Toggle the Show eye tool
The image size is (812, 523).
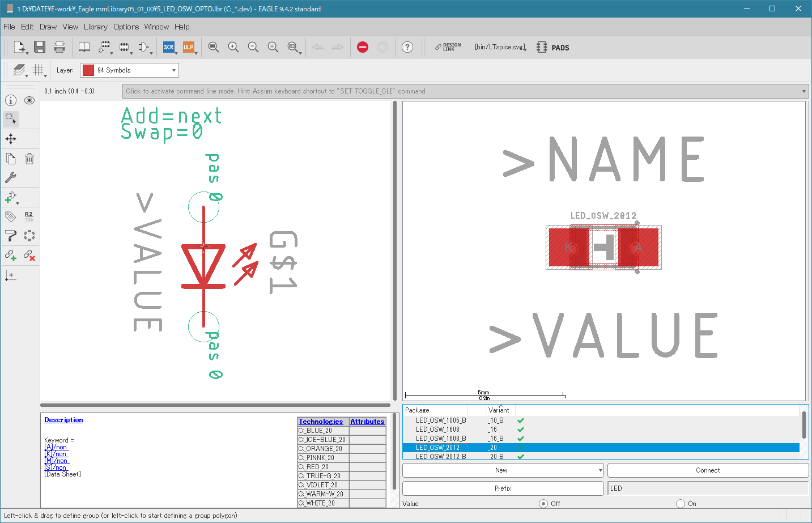29,100
